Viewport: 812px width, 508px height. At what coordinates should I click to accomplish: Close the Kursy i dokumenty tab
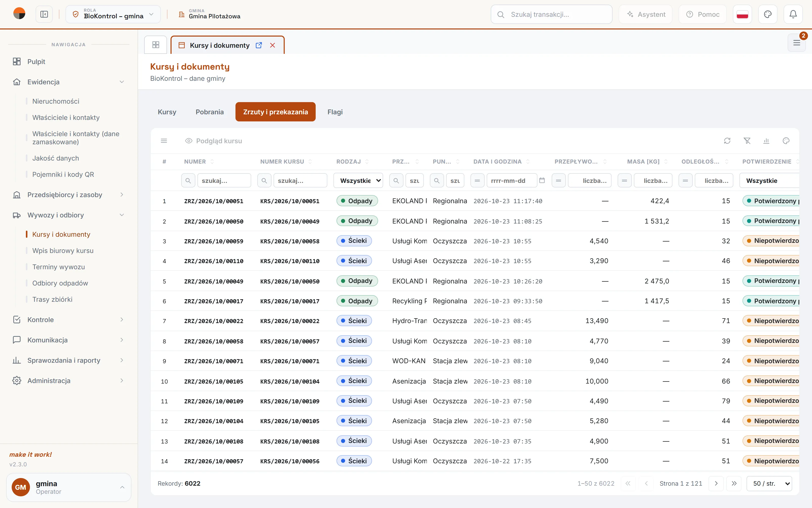(273, 45)
